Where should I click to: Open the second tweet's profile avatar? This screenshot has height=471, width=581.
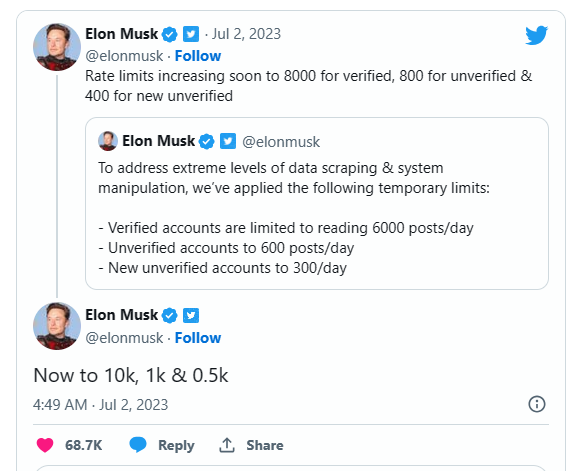tap(57, 326)
